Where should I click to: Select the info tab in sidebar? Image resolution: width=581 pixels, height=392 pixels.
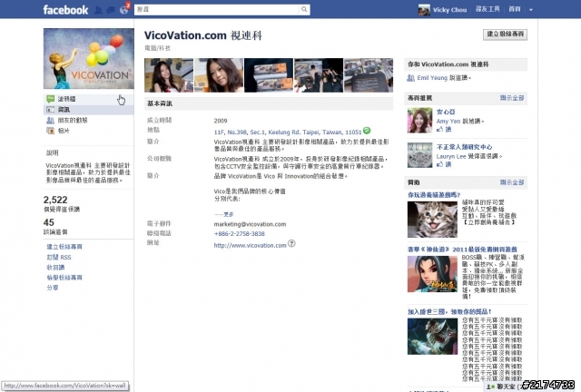tap(89, 110)
